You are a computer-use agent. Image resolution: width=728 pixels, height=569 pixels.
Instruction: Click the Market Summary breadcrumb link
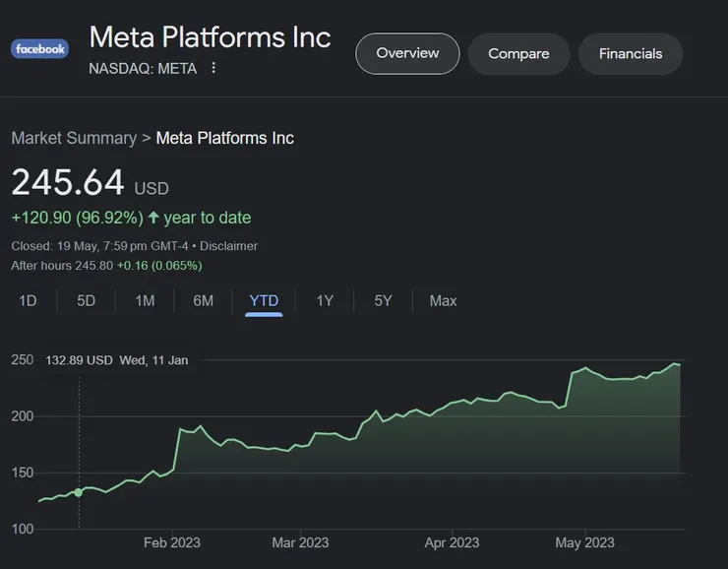(x=74, y=138)
